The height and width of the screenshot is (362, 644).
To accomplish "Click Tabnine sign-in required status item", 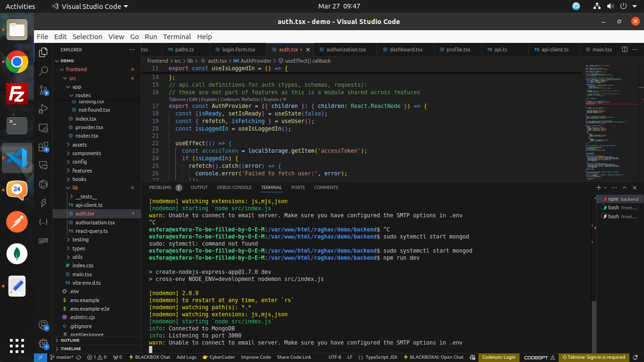I will (593, 357).
